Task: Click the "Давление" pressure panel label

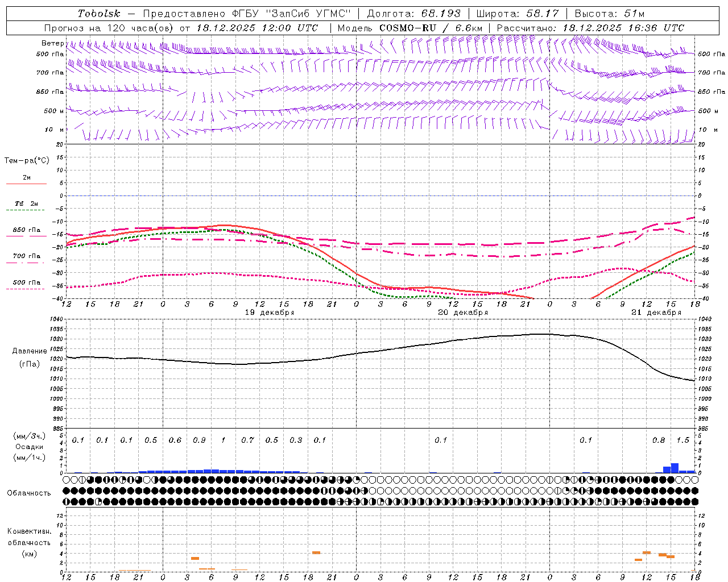Action: (30, 351)
